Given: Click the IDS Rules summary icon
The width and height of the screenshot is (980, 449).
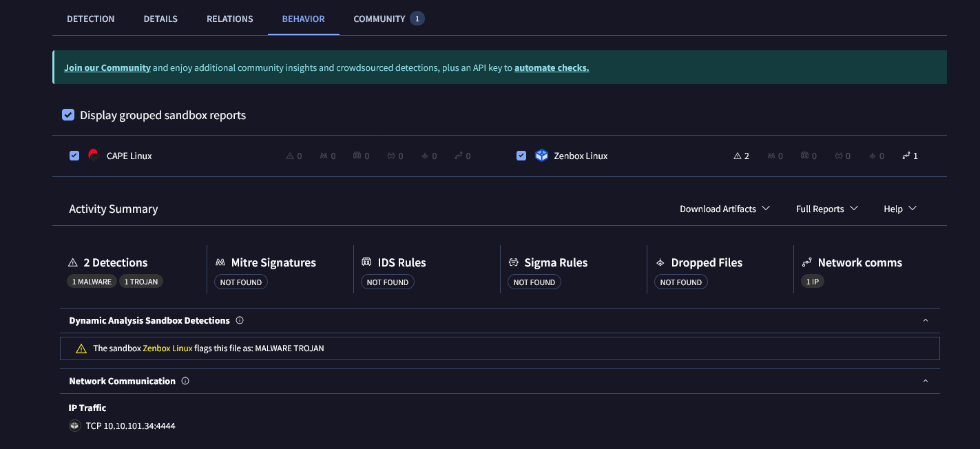Looking at the screenshot, I should pos(366,262).
